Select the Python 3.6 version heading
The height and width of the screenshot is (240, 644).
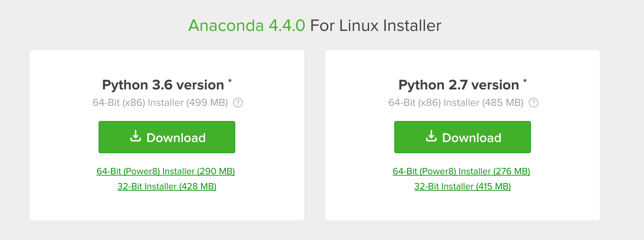click(x=163, y=85)
